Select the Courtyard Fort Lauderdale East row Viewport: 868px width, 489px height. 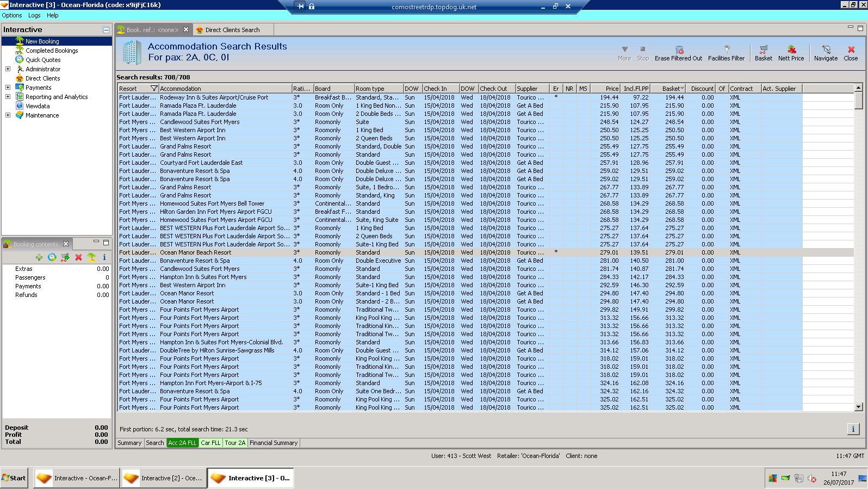[459, 163]
